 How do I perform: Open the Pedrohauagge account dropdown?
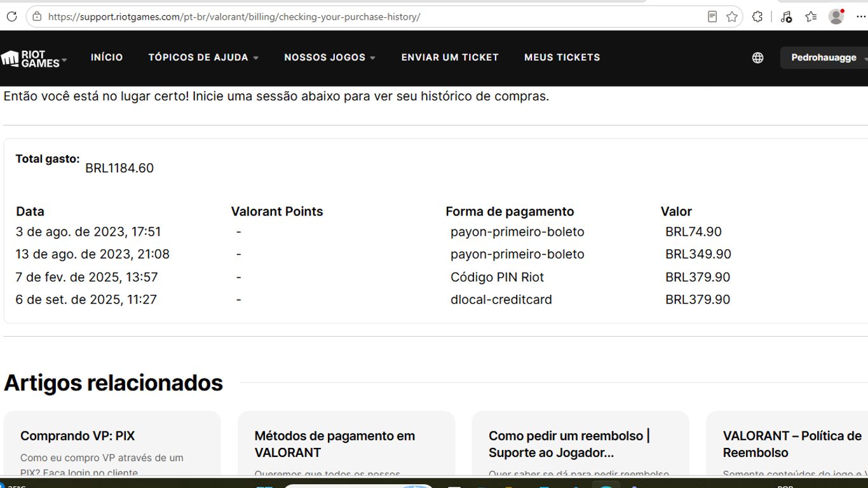tap(824, 58)
